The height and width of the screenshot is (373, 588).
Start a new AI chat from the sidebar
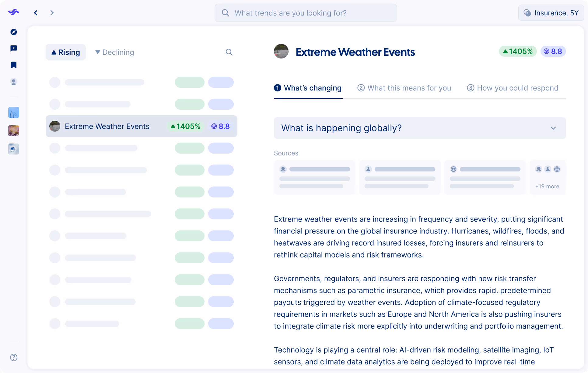[14, 48]
